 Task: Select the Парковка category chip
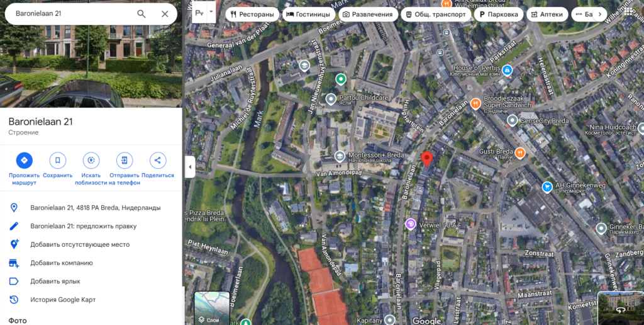pyautogui.click(x=499, y=14)
